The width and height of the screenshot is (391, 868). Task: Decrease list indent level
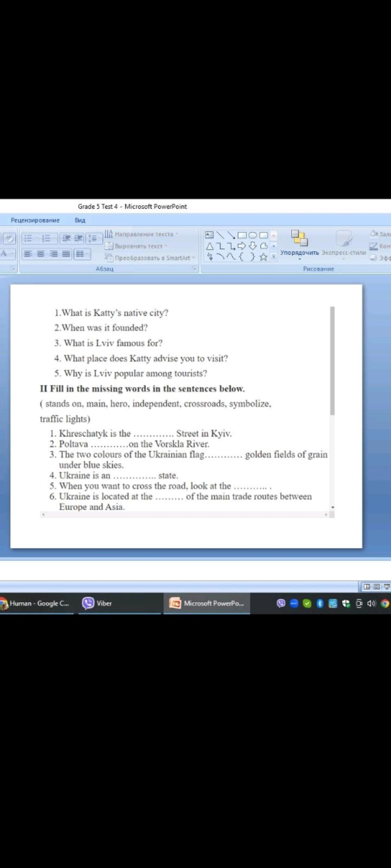(66, 238)
